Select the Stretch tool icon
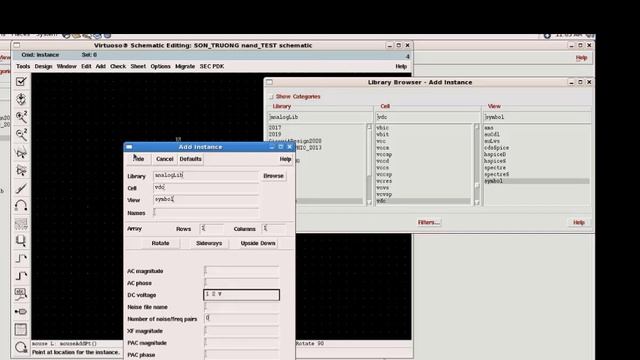Viewport: 640px width, 360px height. click(21, 152)
